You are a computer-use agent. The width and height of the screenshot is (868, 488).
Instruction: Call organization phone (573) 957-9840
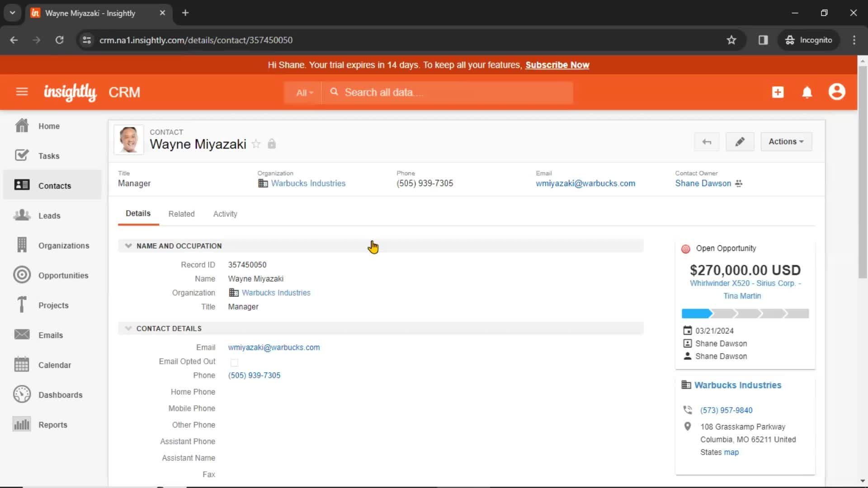coord(726,410)
